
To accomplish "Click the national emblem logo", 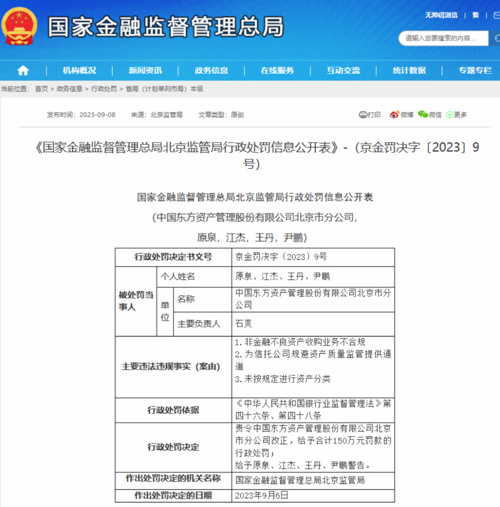I will point(19,26).
